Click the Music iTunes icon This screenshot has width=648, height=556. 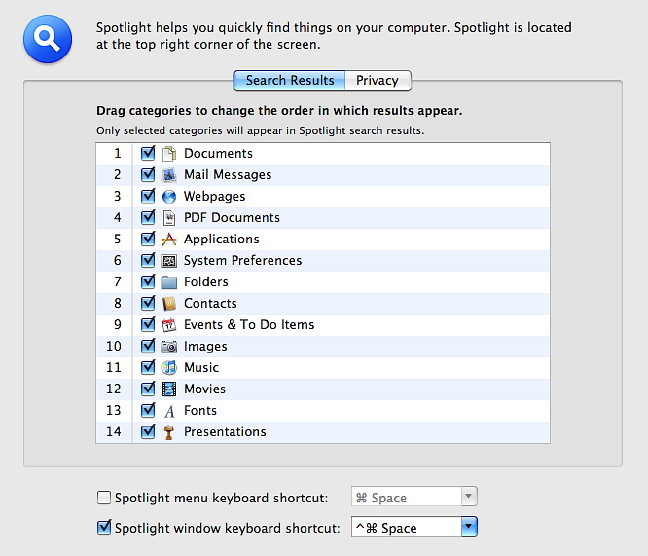tap(169, 367)
